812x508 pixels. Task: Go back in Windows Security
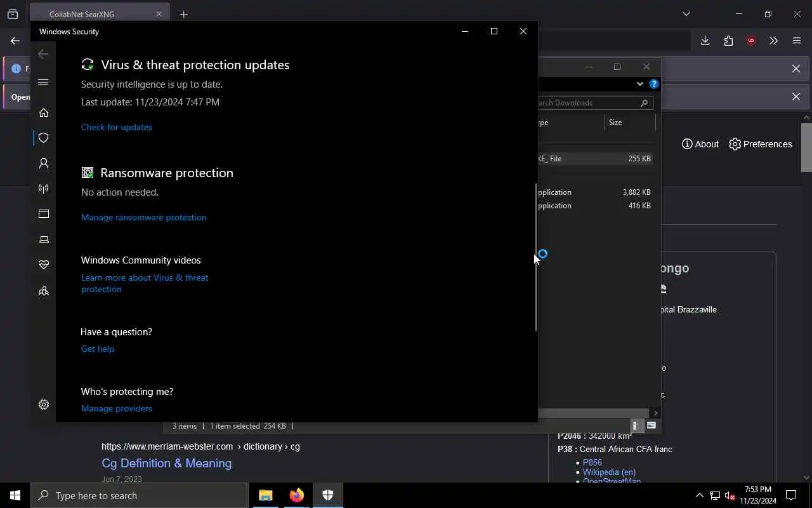43,54
